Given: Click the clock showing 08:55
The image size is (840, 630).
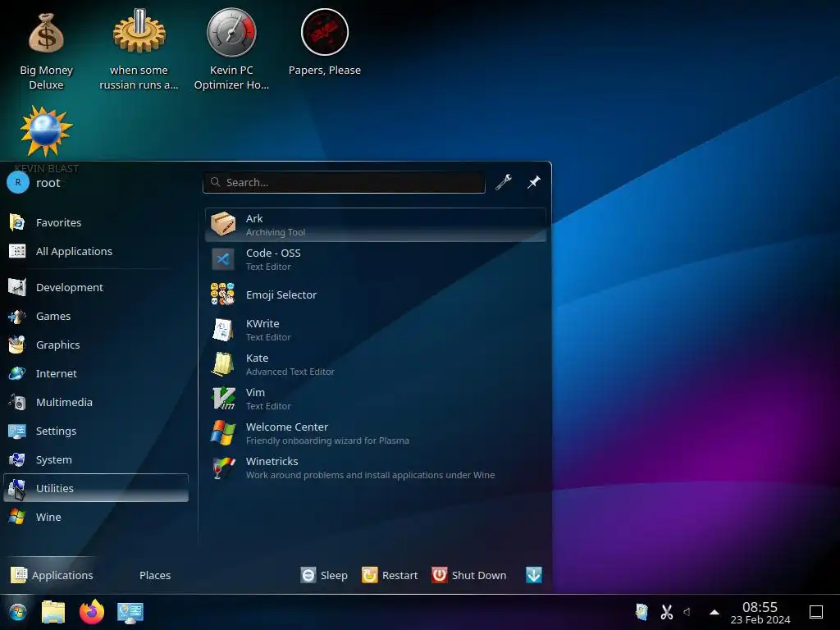Looking at the screenshot, I should pos(760,613).
